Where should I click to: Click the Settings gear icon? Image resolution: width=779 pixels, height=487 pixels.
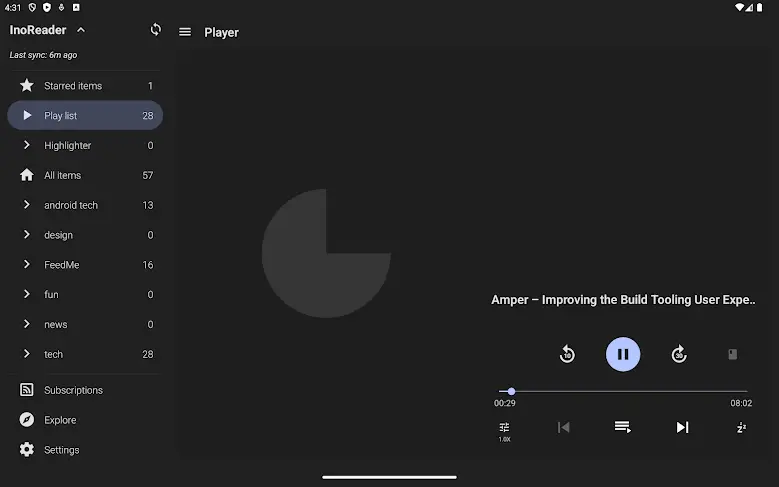click(x=27, y=449)
